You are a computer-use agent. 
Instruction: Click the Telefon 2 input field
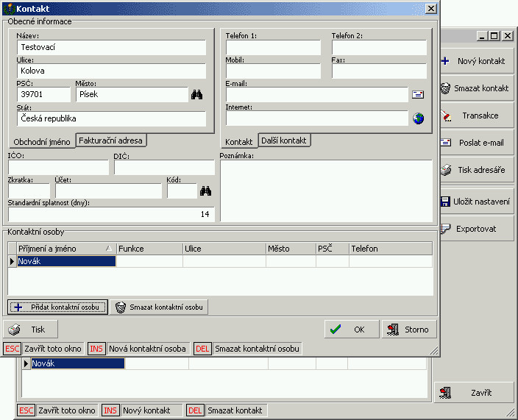(379, 48)
